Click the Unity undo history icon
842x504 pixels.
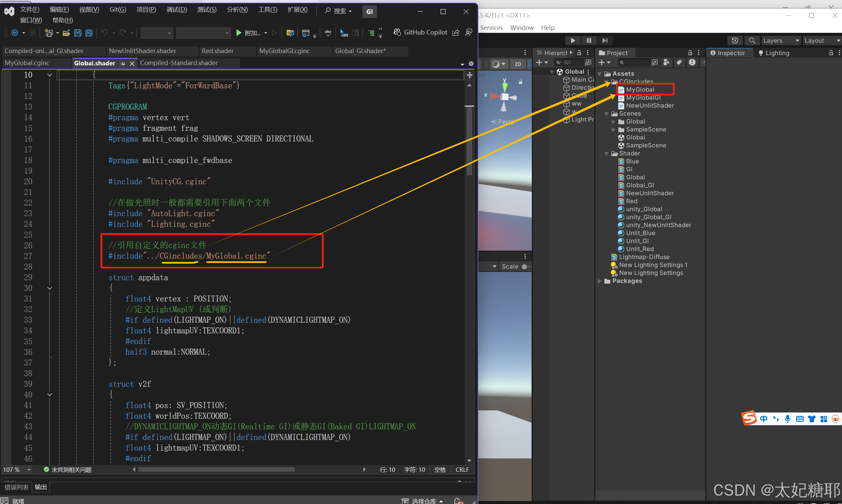click(x=735, y=41)
